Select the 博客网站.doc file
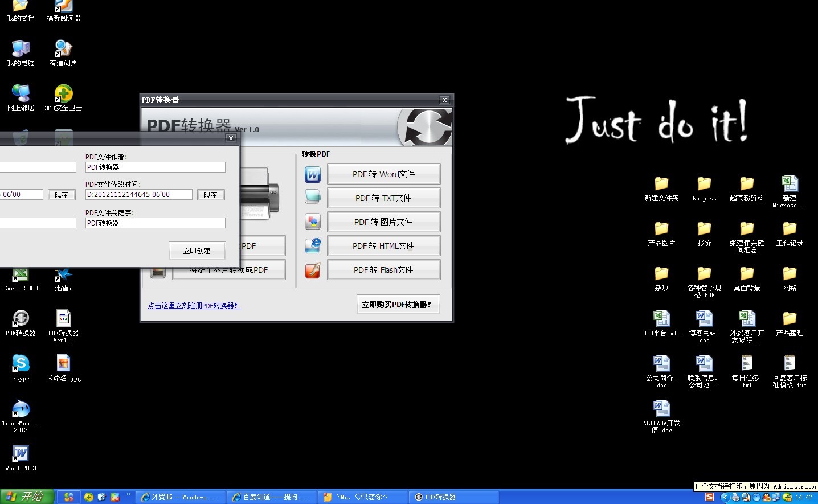818x504 pixels. (704, 327)
